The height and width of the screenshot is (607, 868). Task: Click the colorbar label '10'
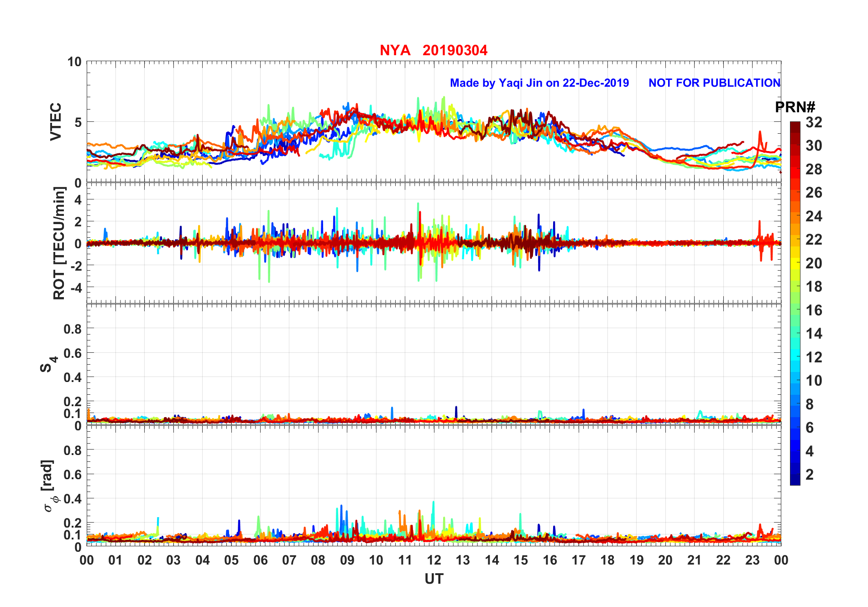(x=814, y=381)
